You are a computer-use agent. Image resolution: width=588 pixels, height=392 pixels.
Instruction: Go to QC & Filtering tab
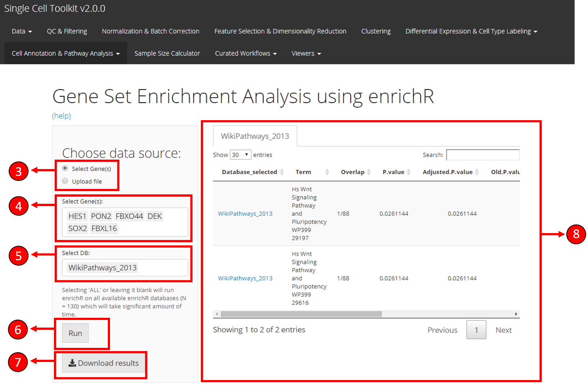click(x=67, y=31)
